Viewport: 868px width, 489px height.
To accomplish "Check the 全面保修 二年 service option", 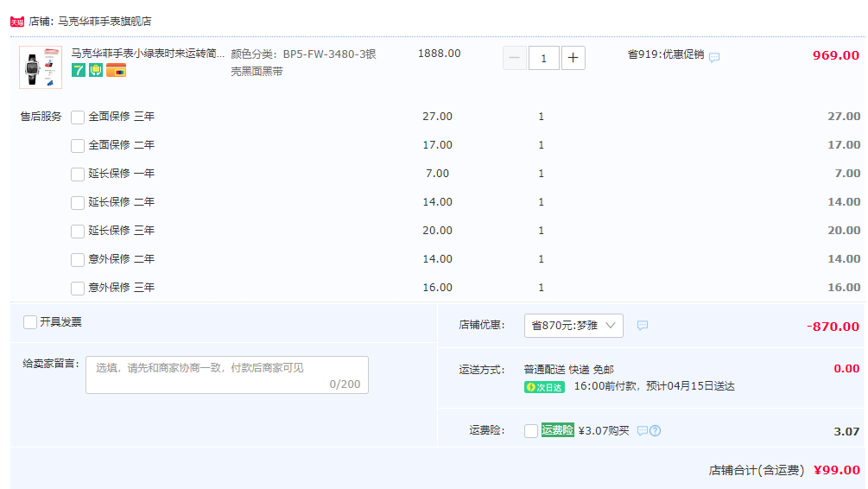I will [x=78, y=146].
